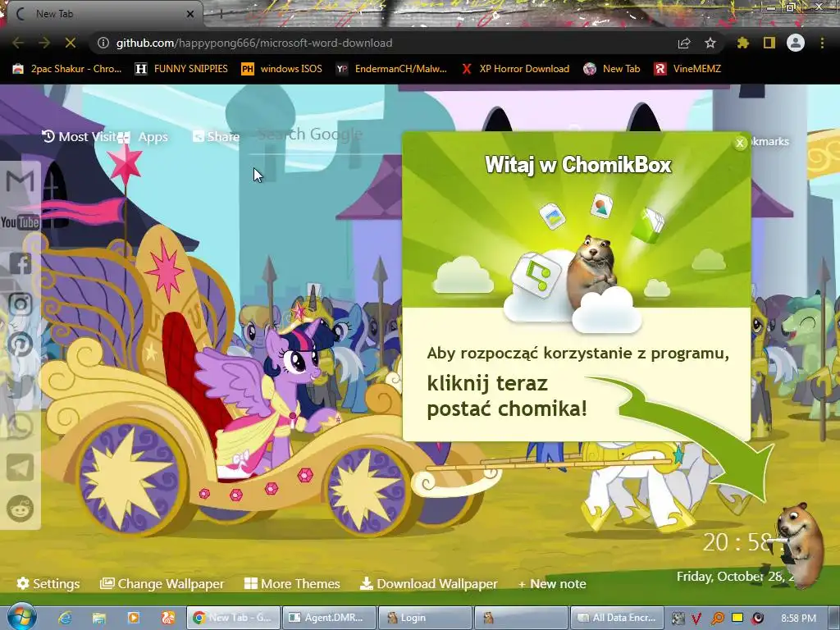
Task: Switch to All Data Encr... taskbar window
Action: point(617,618)
